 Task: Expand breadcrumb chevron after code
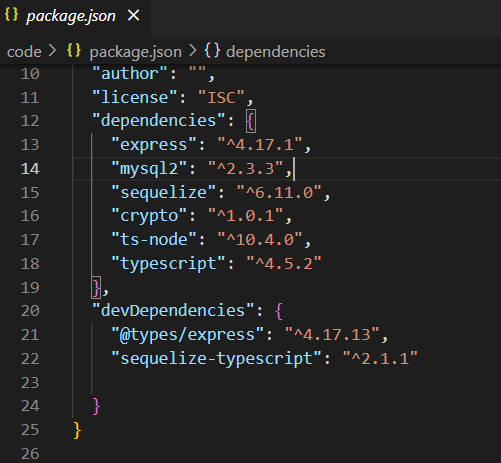point(52,51)
